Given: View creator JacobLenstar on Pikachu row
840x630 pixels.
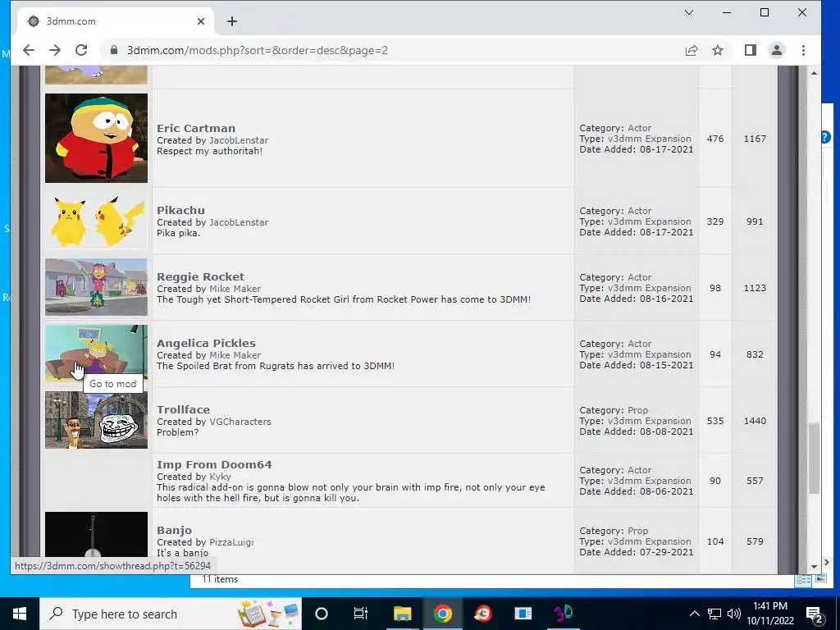Looking at the screenshot, I should pos(239,222).
